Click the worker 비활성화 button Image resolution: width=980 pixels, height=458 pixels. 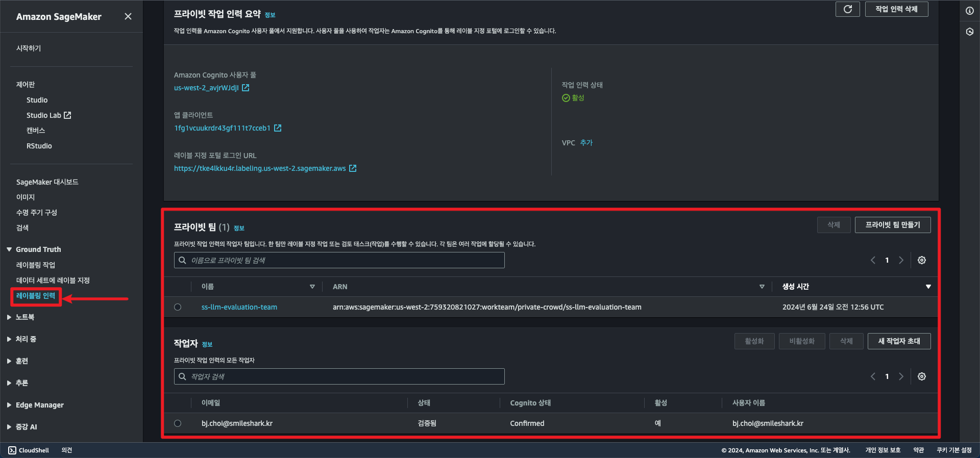802,341
